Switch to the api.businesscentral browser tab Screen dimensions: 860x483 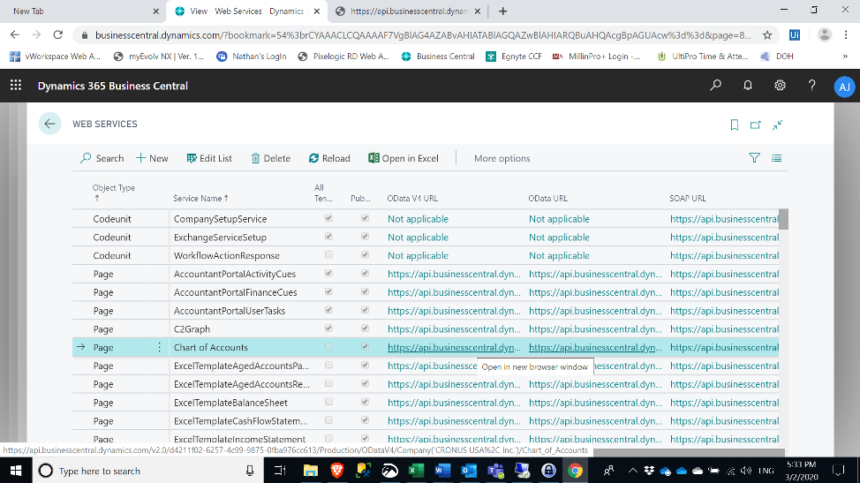[x=408, y=11]
